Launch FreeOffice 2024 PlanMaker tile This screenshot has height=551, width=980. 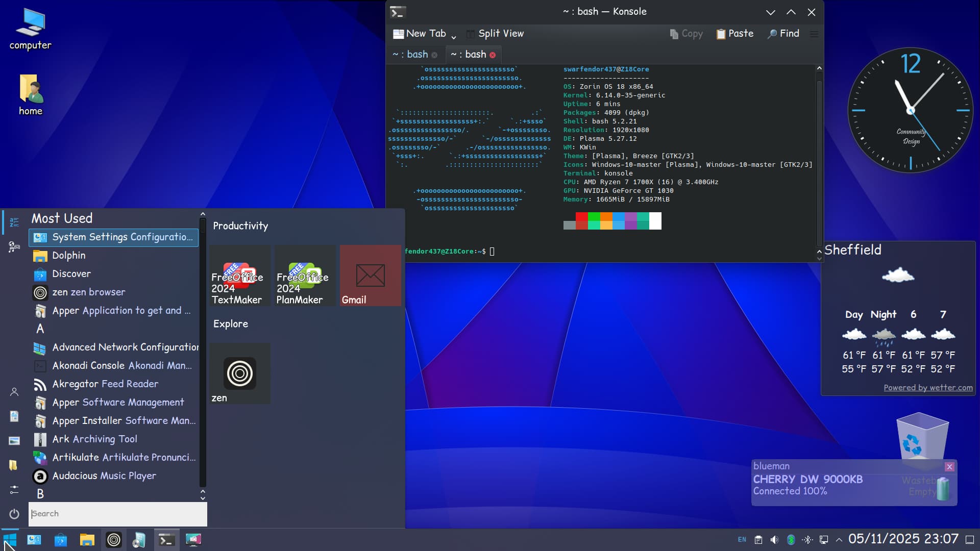pos(305,275)
